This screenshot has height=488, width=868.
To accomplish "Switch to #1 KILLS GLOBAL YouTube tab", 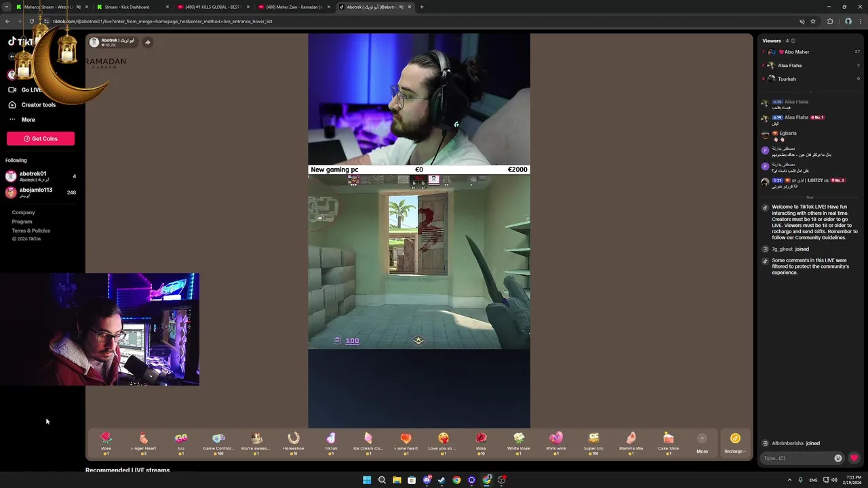I will pyautogui.click(x=212, y=7).
